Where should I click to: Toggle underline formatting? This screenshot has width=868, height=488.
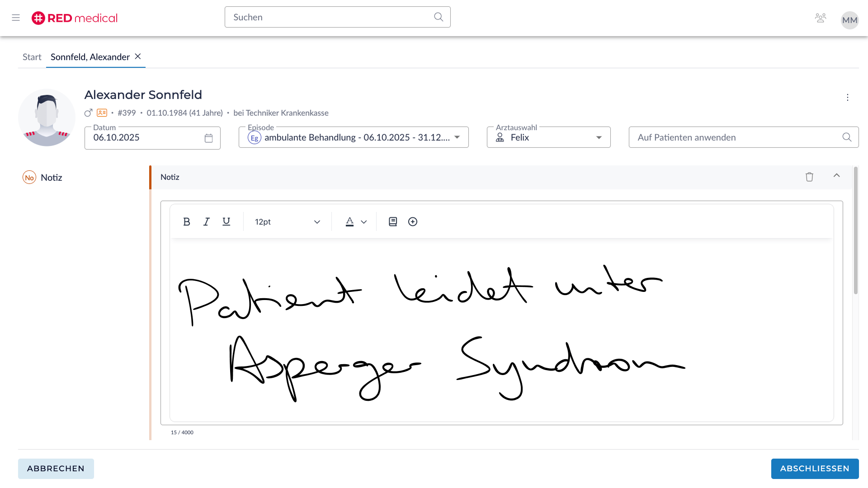pos(226,221)
